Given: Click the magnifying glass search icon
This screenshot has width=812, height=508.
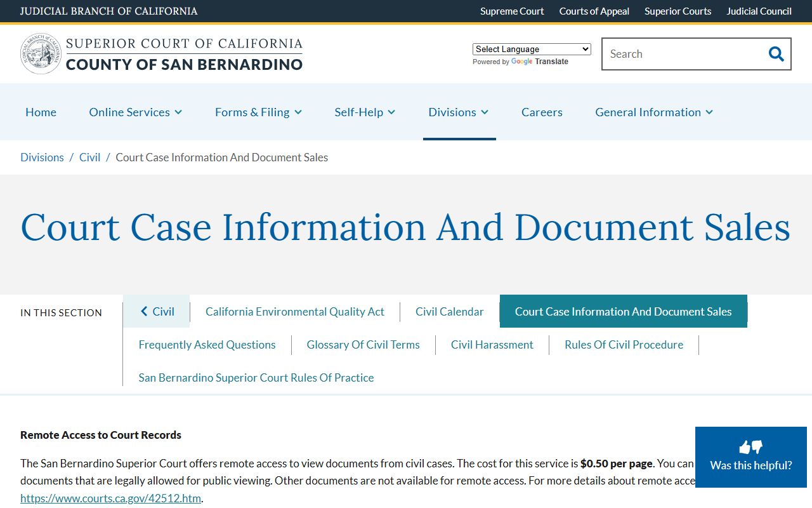Looking at the screenshot, I should [776, 54].
